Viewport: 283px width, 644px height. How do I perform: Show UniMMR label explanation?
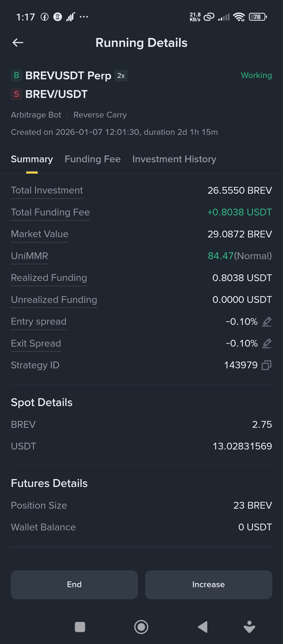click(30, 256)
